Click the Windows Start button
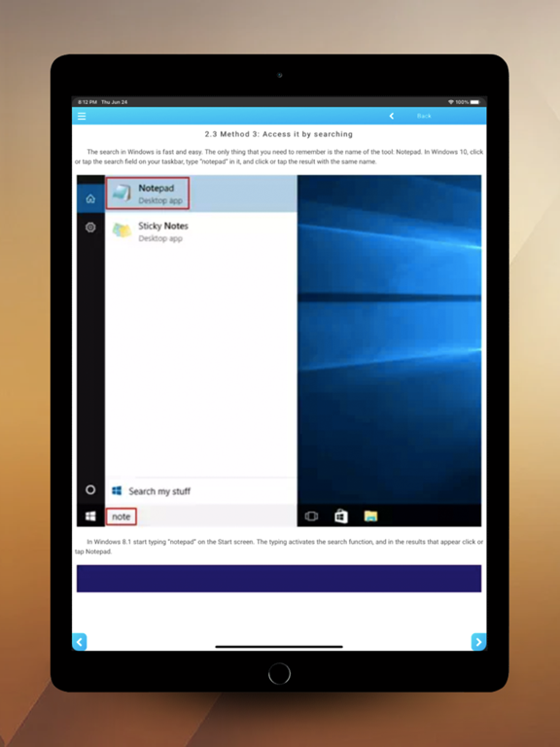 coord(90,516)
